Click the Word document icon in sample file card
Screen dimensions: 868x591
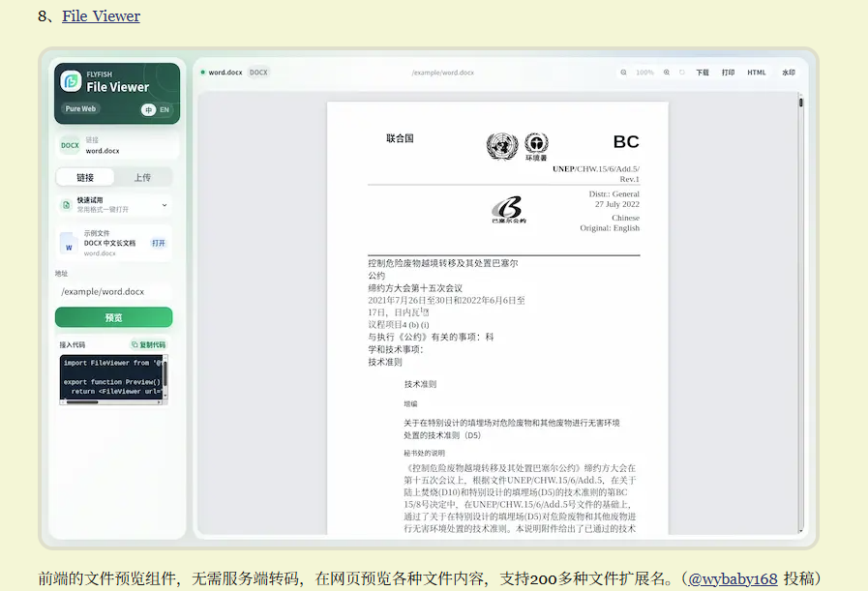pos(69,244)
